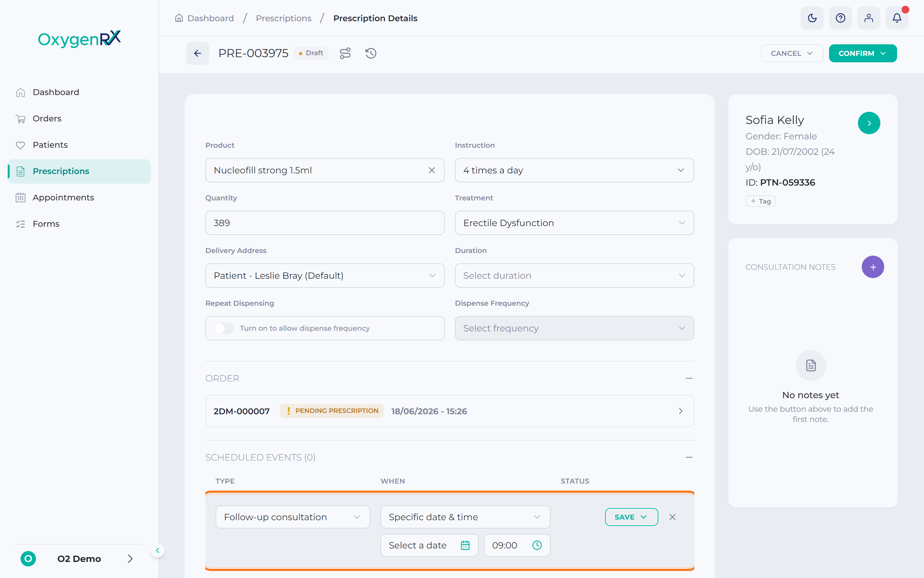Viewport: 924px width, 578px height.
Task: Click the SAVE button for scheduled event
Action: click(631, 517)
